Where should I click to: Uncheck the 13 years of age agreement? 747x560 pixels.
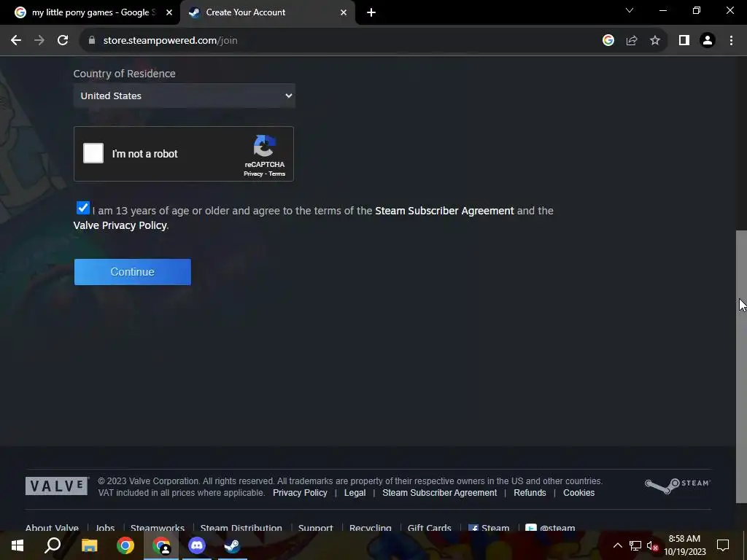[83, 208]
